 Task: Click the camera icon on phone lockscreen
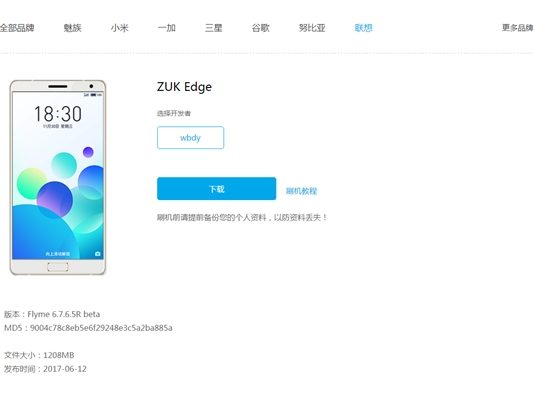98,254
